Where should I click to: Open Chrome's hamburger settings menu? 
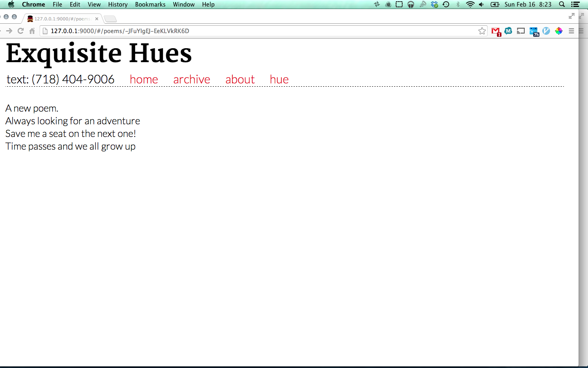[571, 31]
